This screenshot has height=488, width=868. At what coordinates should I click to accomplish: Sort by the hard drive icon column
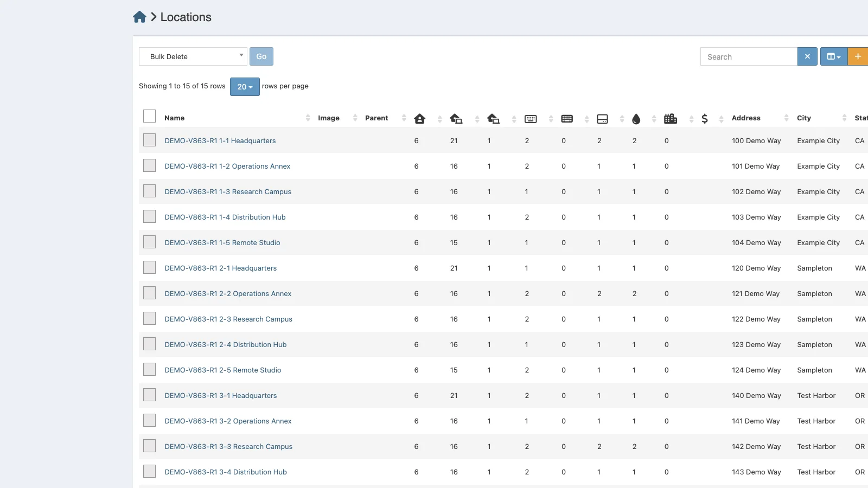coord(602,119)
